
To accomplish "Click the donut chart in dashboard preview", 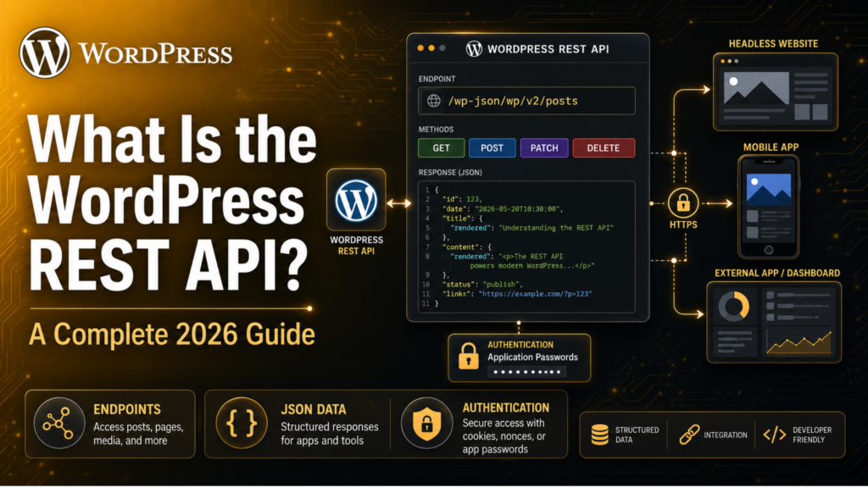I will 733,306.
